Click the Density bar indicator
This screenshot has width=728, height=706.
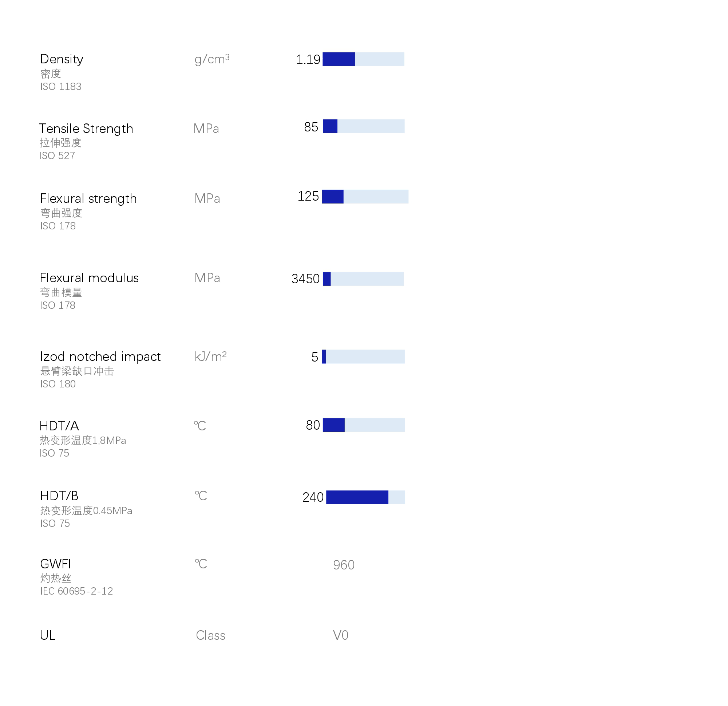pyautogui.click(x=363, y=59)
